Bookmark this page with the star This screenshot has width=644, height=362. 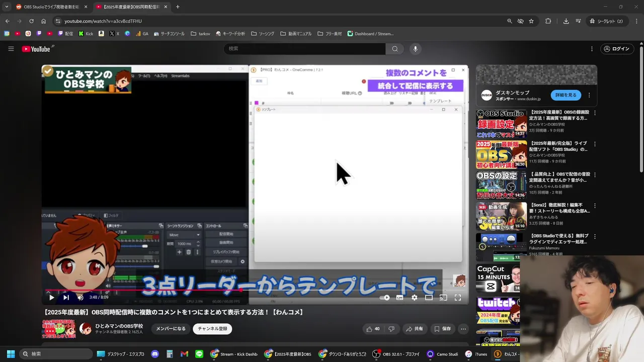click(x=531, y=21)
